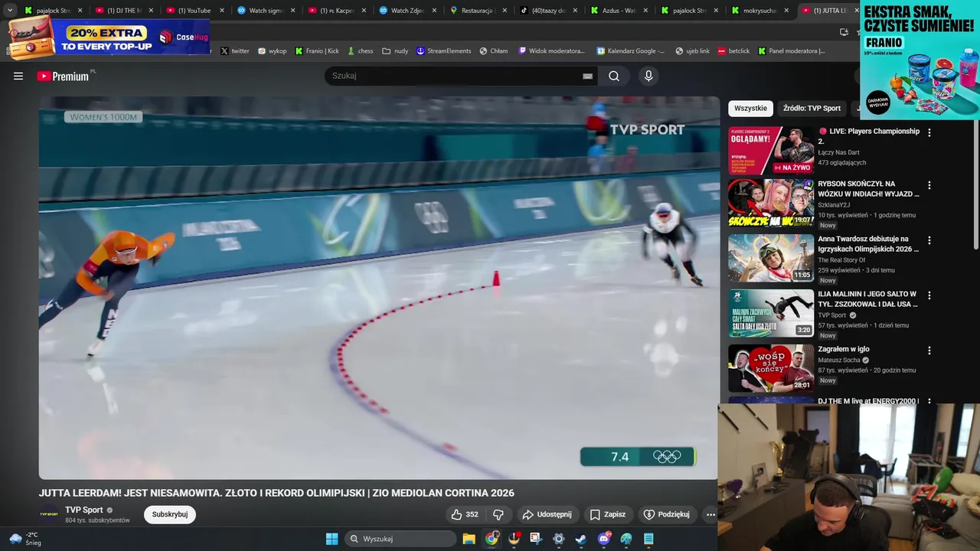Close the (1) YouTube tab
This screenshot has height=551, width=980.
tap(221, 11)
